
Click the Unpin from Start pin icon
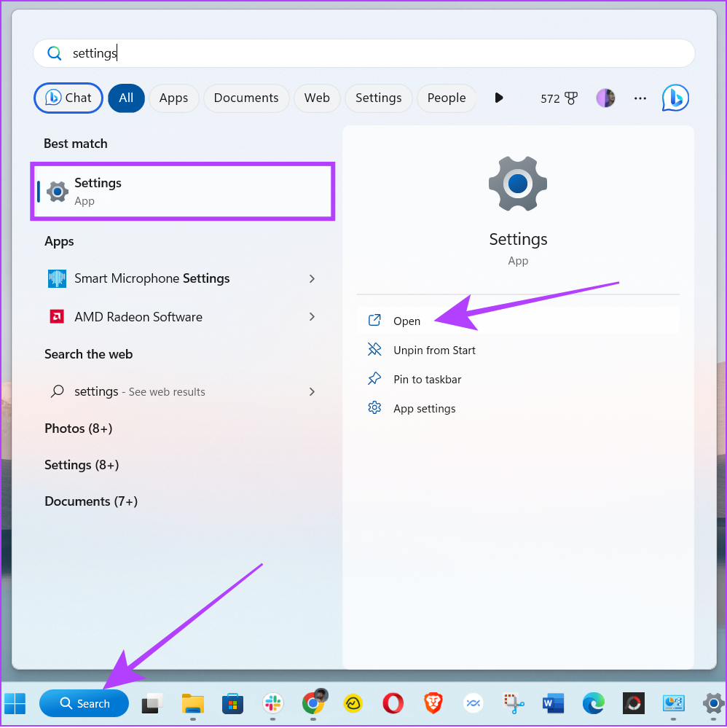374,349
